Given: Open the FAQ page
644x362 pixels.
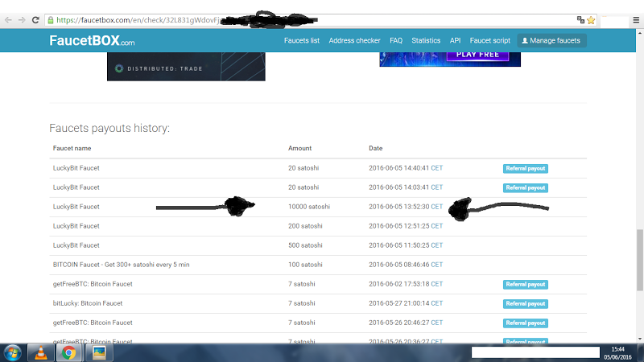Looking at the screenshot, I should tap(396, 40).
